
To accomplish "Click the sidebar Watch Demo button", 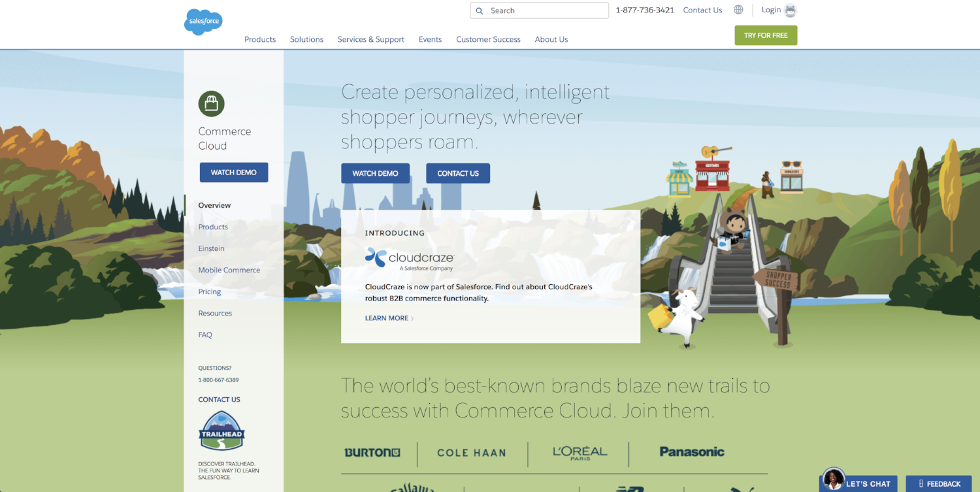I will pyautogui.click(x=234, y=172).
